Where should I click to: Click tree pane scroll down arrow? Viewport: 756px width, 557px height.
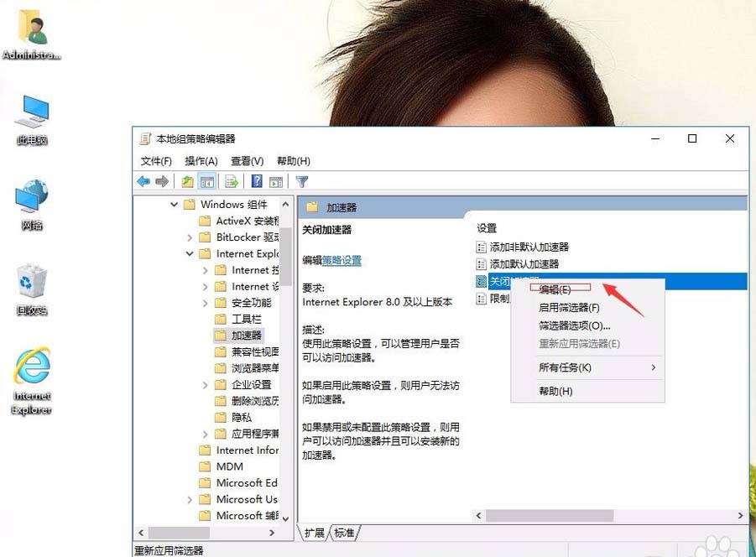click(x=285, y=518)
